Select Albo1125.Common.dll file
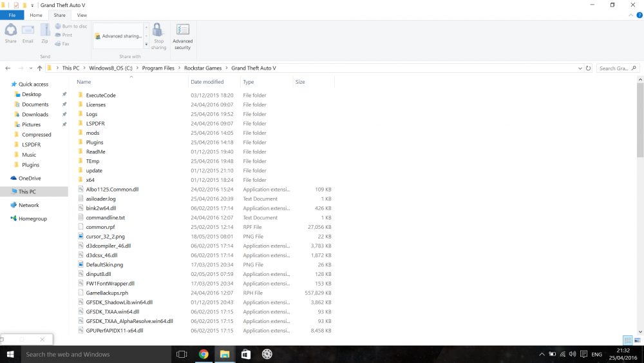 (112, 190)
